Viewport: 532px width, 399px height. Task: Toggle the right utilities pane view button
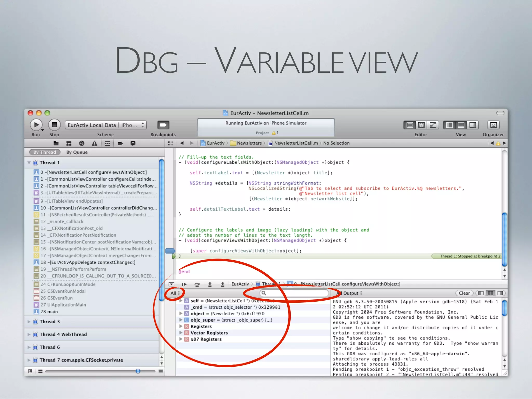(x=473, y=125)
